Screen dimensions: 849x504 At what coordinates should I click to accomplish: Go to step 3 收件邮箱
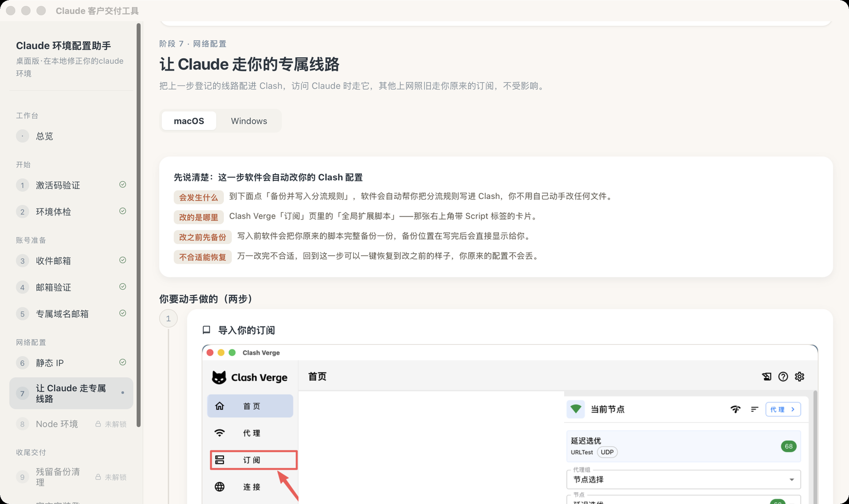71,260
